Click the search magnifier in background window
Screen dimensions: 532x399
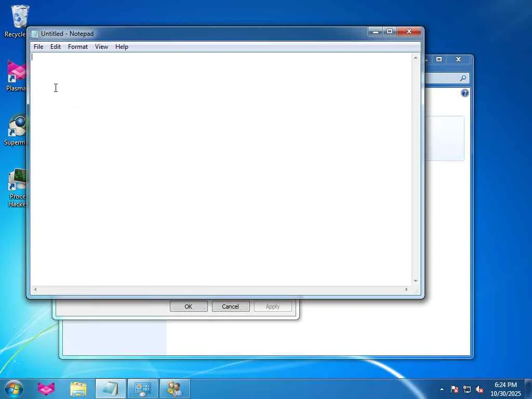tap(463, 78)
